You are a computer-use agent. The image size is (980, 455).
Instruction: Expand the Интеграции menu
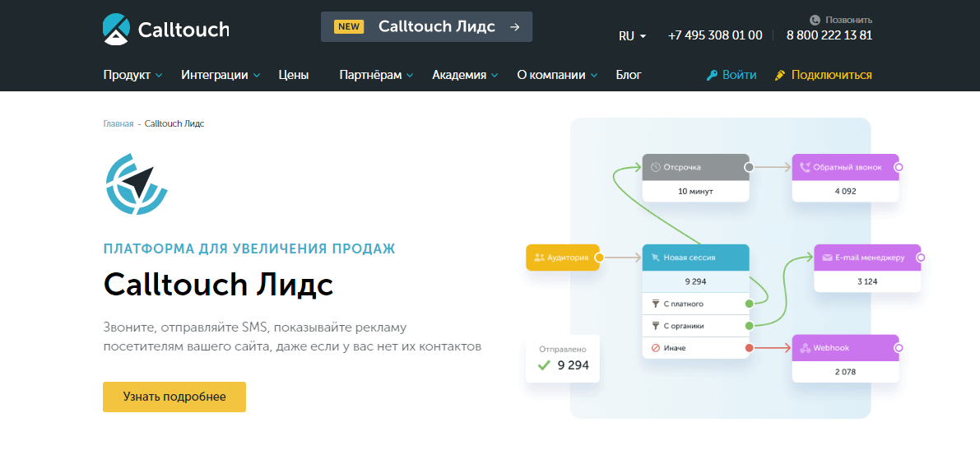click(221, 75)
